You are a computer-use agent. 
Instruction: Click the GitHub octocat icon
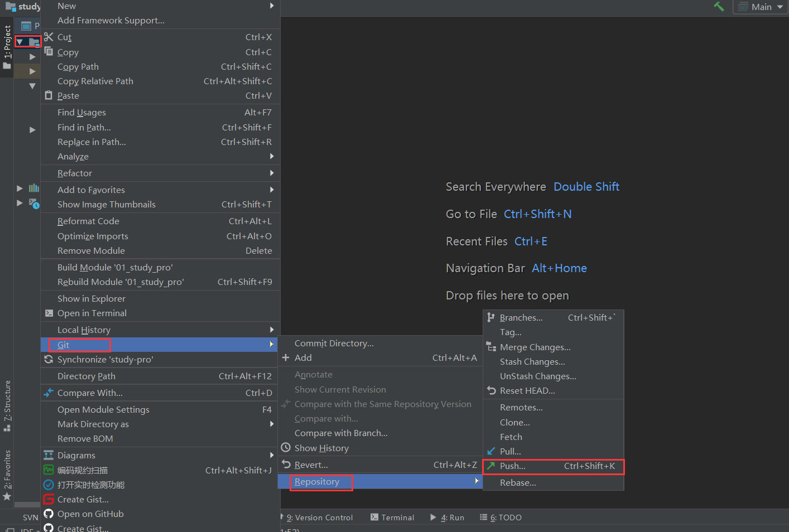[49, 514]
